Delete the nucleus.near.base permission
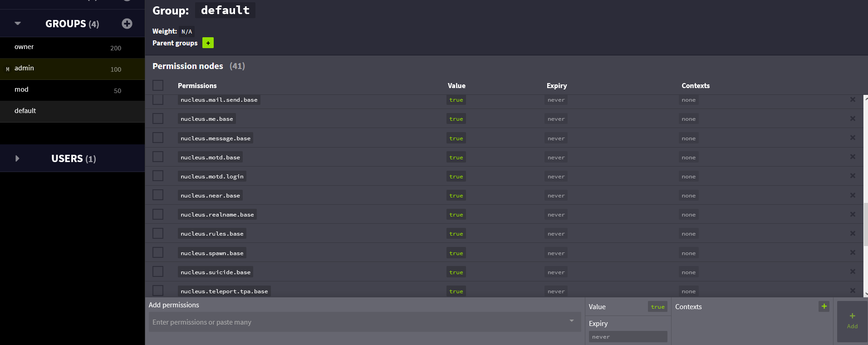Screen dimensions: 868x345 coord(853,195)
